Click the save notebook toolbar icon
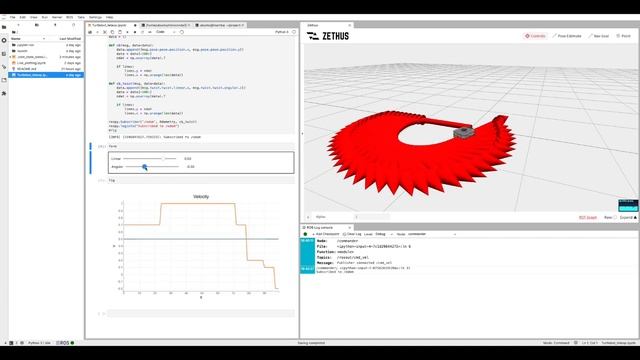 click(90, 32)
